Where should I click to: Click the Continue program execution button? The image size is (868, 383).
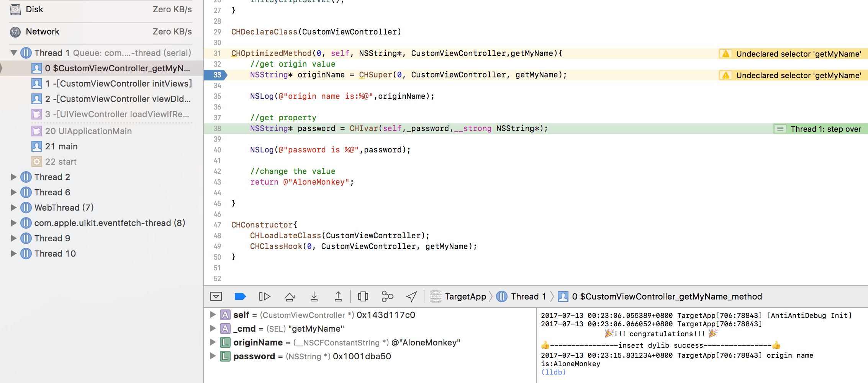(x=264, y=296)
